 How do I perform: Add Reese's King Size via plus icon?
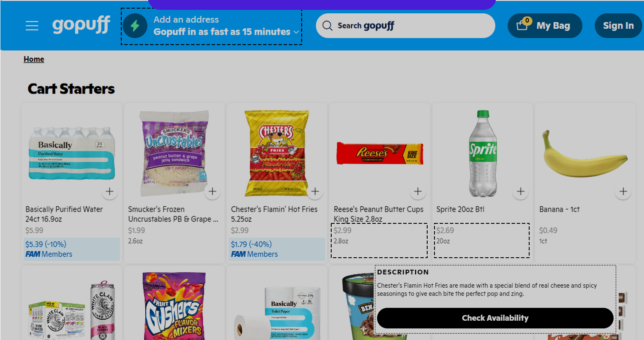point(418,192)
